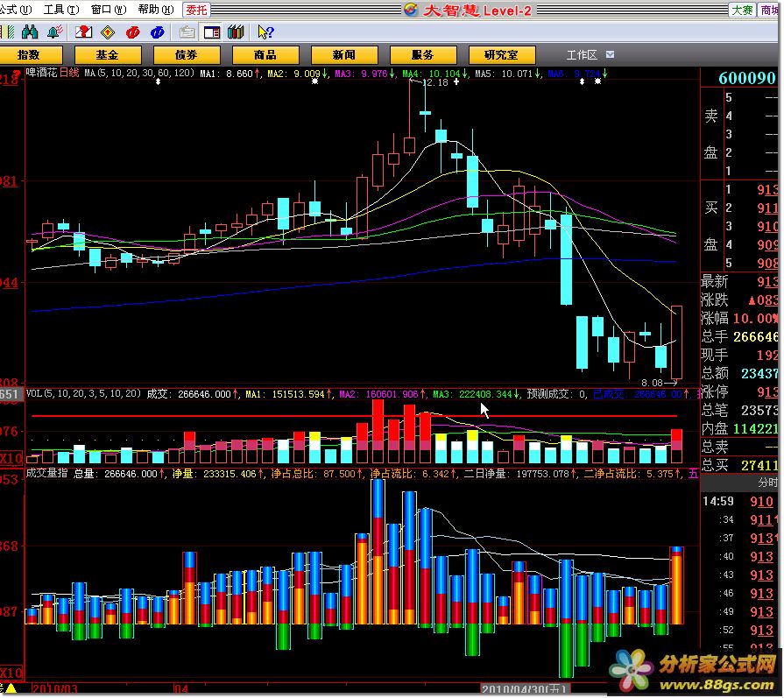Image resolution: width=784 pixels, height=698 pixels.
Task: Open the 帮助(H) menu
Action: [156, 10]
